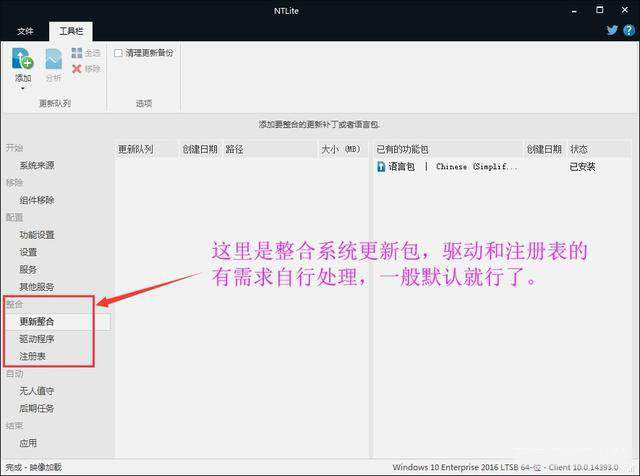Open the dropdown arrow under 添加
Image resolution: width=640 pixels, height=476 pixels.
(23, 88)
